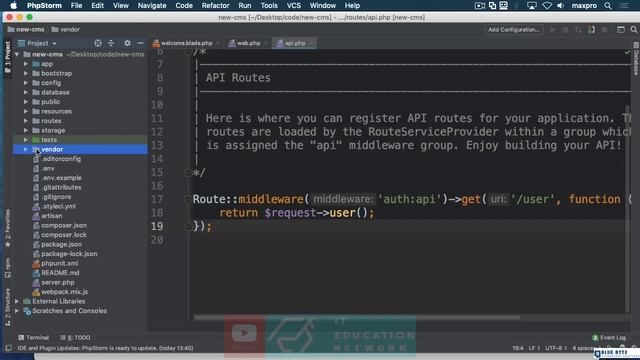Open the VCS menu

[293, 6]
